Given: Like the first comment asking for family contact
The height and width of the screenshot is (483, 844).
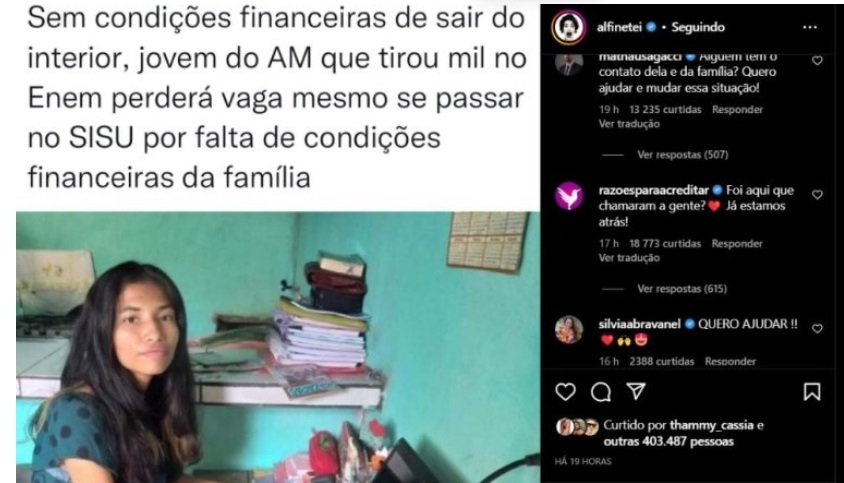Looking at the screenshot, I should (817, 60).
